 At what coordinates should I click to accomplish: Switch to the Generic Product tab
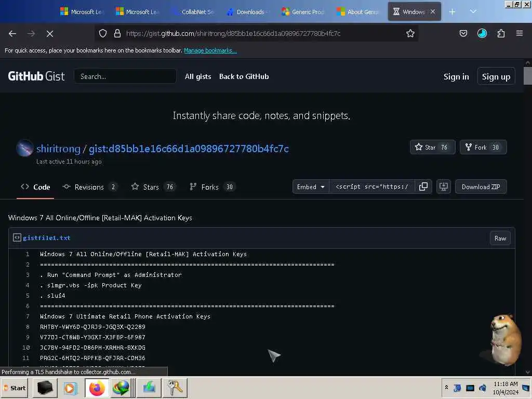click(x=303, y=12)
